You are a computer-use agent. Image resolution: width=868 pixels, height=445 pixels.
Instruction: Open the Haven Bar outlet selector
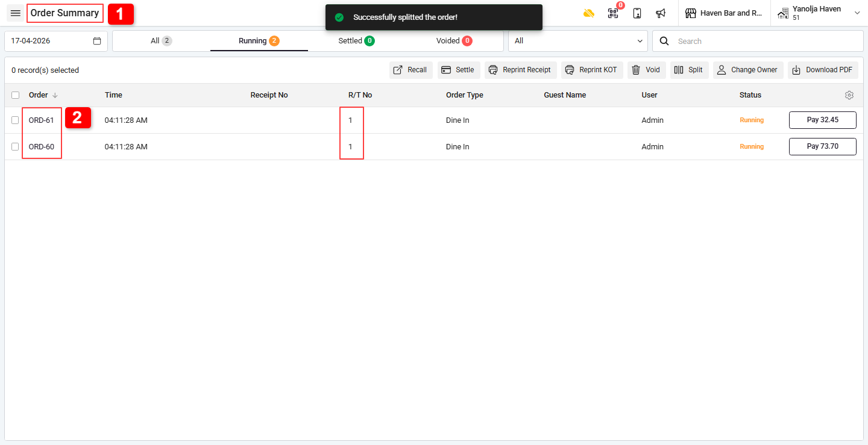[x=725, y=13]
